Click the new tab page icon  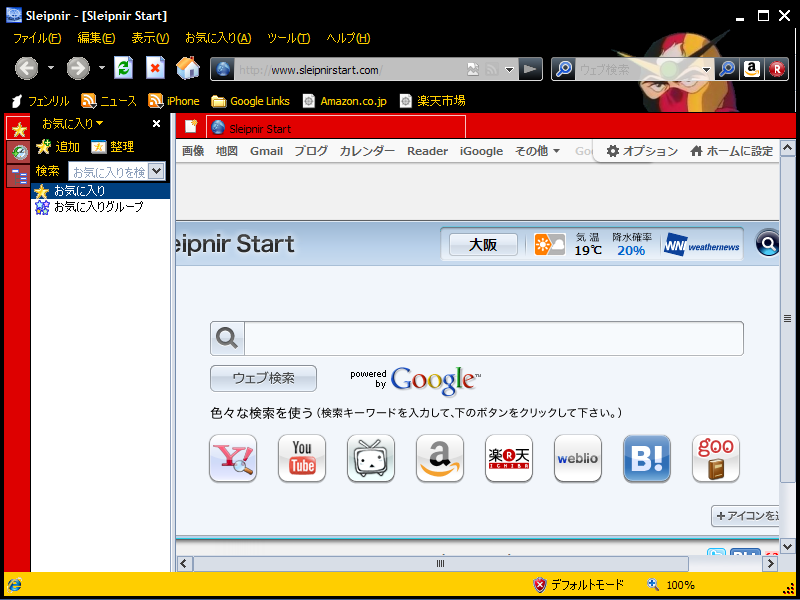click(x=191, y=127)
